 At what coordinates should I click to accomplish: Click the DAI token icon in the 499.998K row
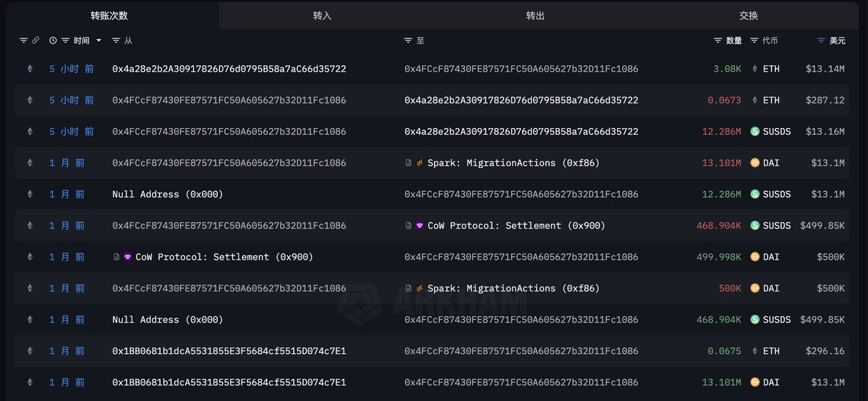click(x=755, y=257)
